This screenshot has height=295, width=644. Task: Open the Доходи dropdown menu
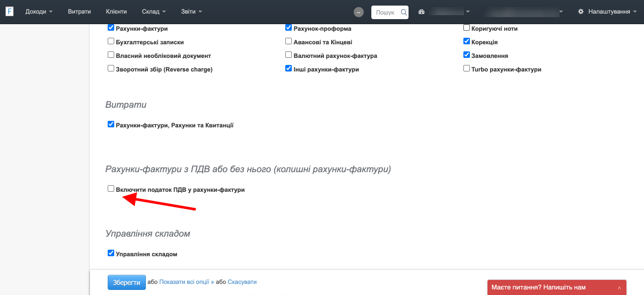[39, 12]
